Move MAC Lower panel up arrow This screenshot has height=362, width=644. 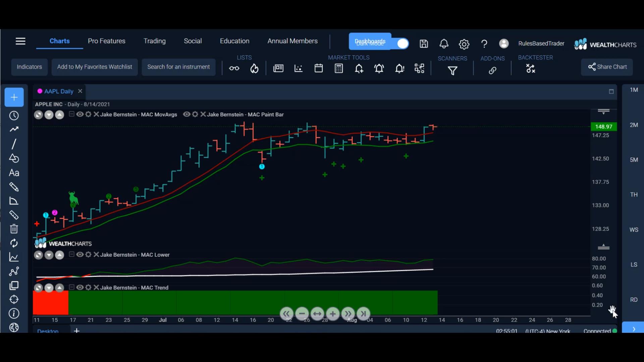tap(59, 255)
